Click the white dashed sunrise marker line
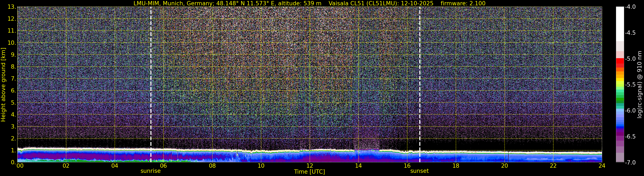 (151, 85)
